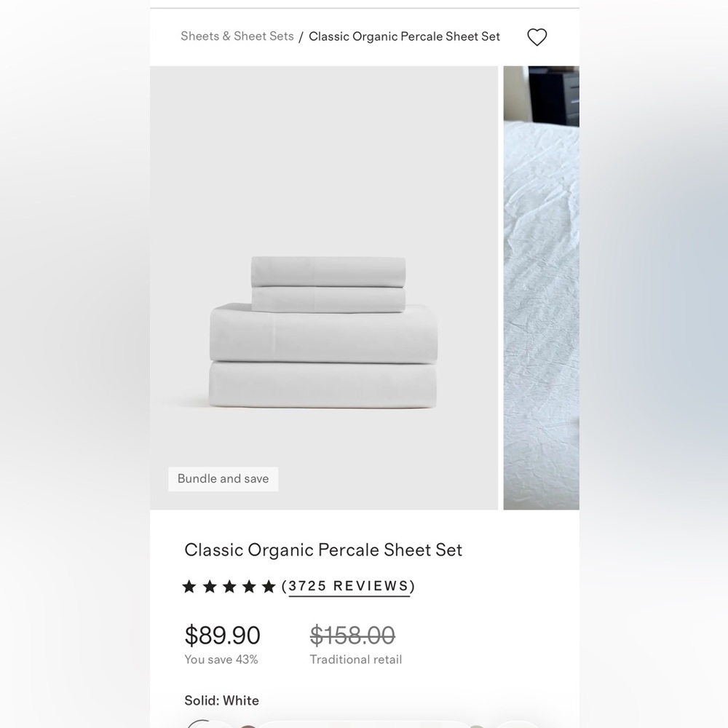Screen dimensions: 728x728
Task: Click the first star in the rating
Action: pyautogui.click(x=191, y=586)
